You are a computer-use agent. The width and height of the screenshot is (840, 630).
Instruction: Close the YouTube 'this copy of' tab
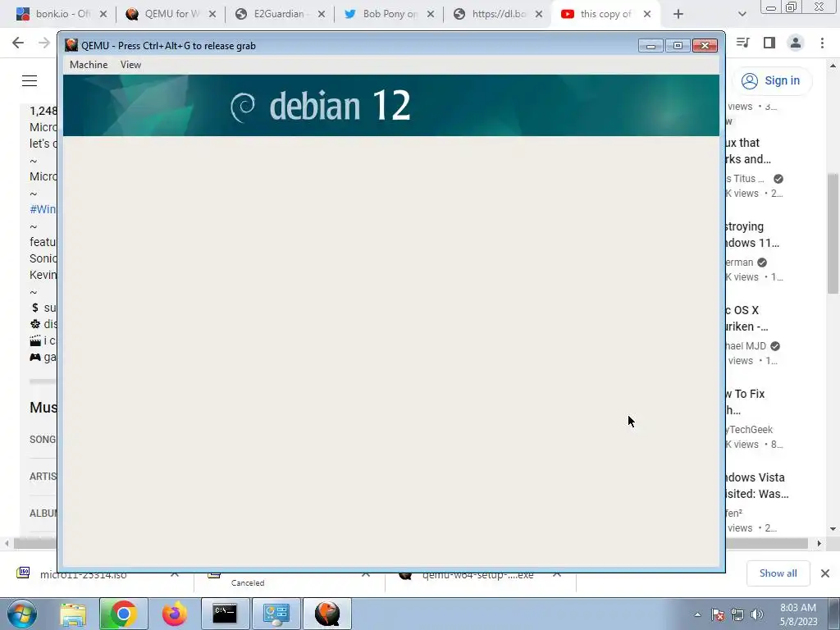(647, 15)
